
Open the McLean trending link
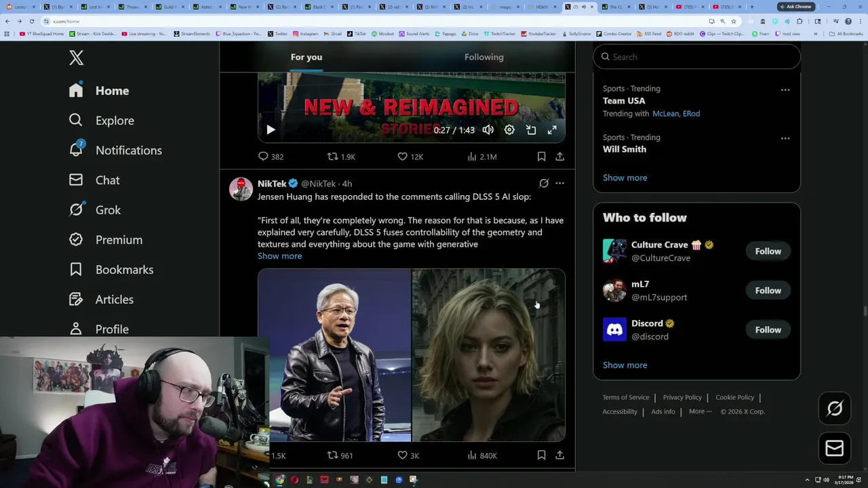[665, 114]
